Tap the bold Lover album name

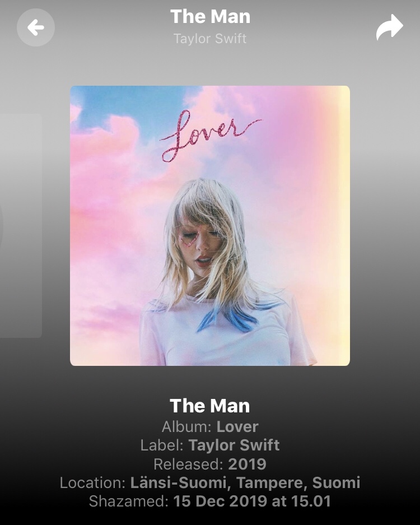[x=237, y=426]
